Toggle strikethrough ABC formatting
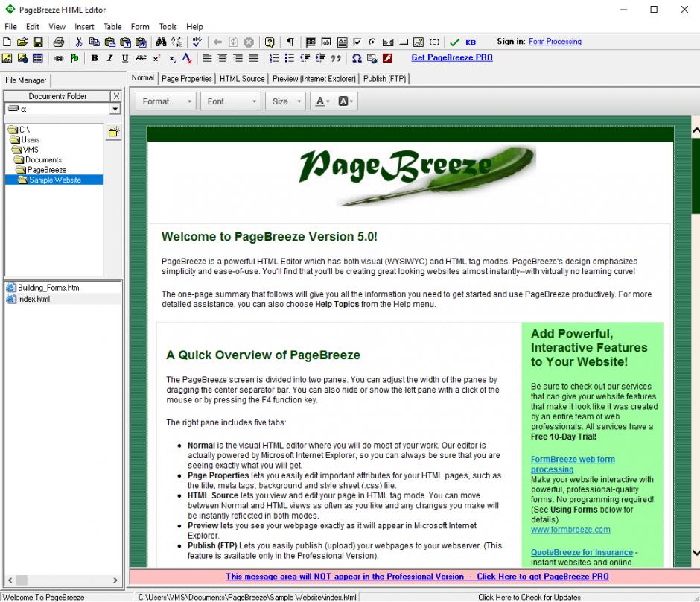 [x=141, y=58]
